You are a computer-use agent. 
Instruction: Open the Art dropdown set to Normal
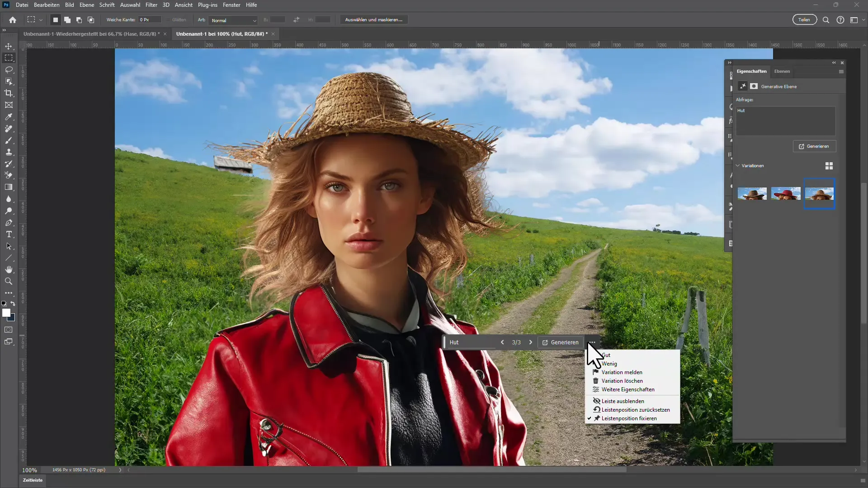[x=234, y=20]
